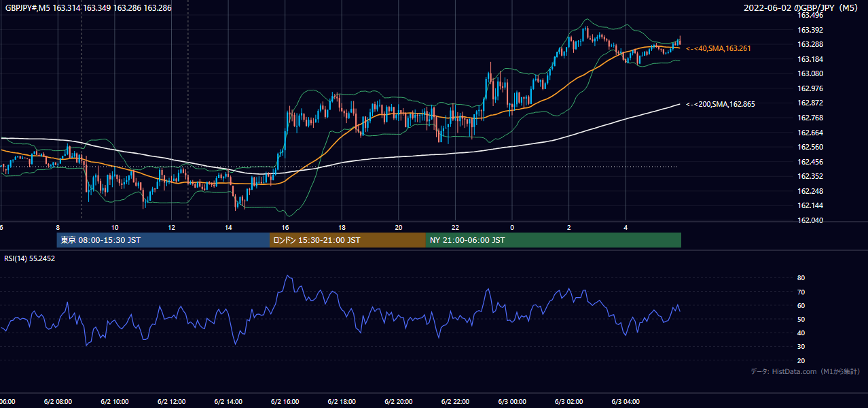Click hour tick 22 under price chart

tap(455, 227)
